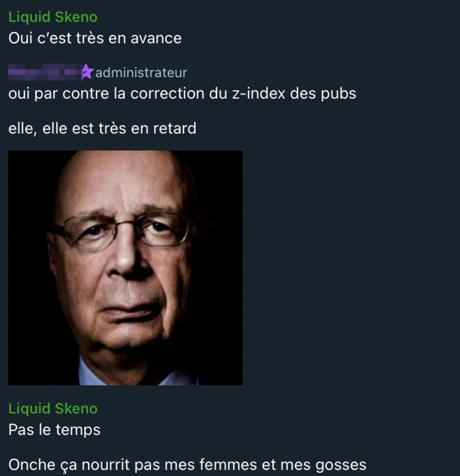The image size is (460, 476).
Task: Click the "administrateur" role label
Action: [x=141, y=73]
